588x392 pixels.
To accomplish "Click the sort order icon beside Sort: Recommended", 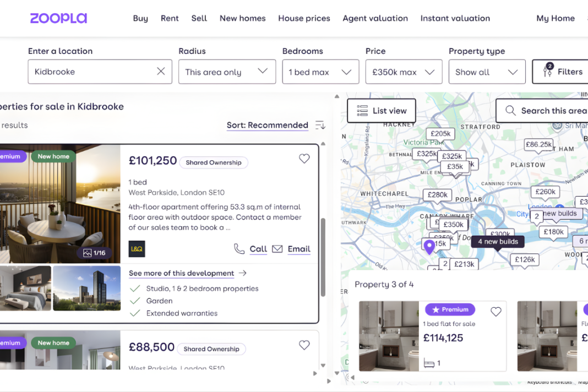I will (x=320, y=125).
